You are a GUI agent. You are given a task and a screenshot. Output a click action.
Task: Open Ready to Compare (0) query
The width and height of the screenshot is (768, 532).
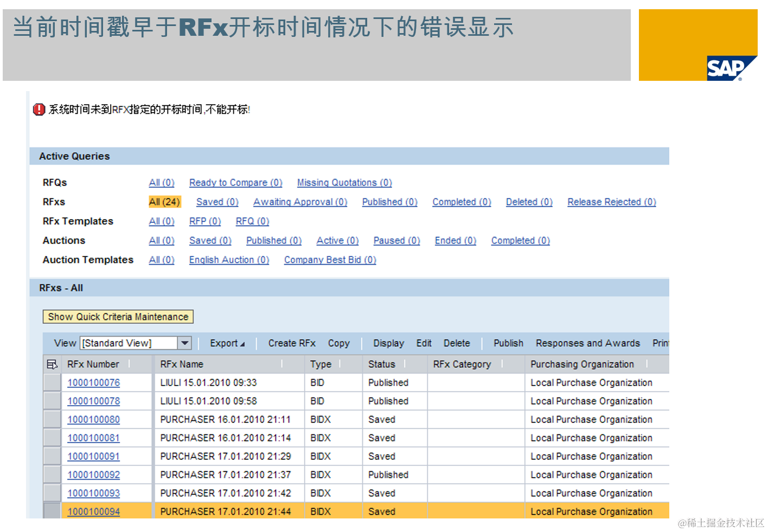tap(236, 183)
